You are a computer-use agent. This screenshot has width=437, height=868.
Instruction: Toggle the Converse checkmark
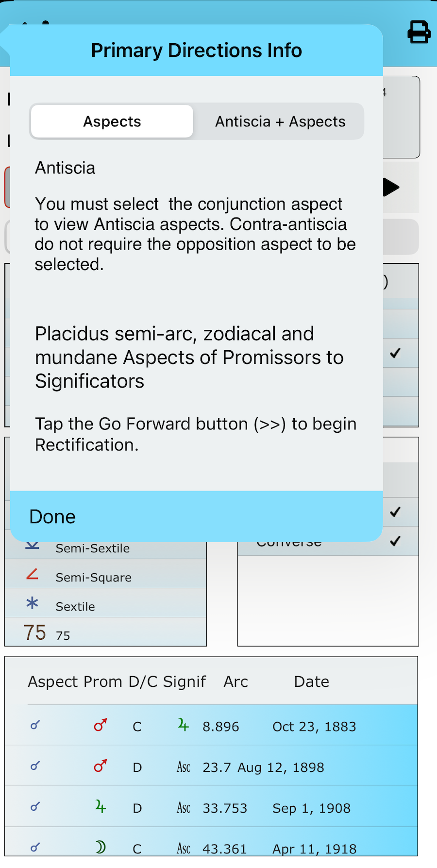[x=395, y=541]
